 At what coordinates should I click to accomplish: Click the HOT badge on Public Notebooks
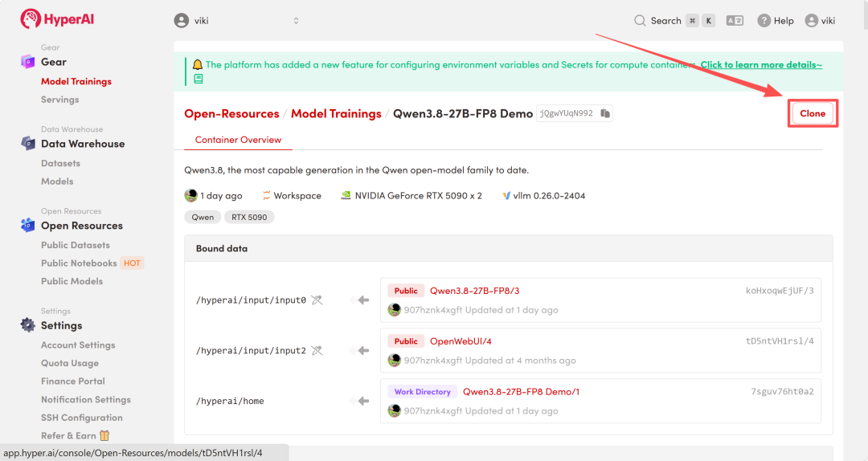point(132,263)
